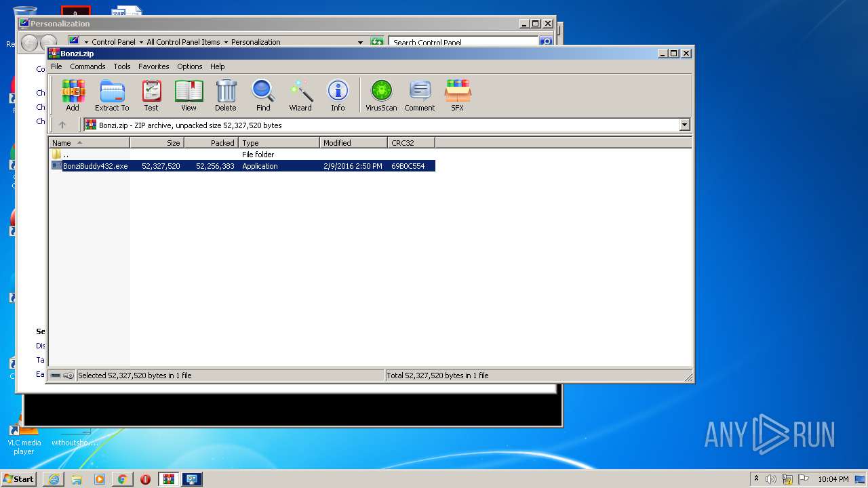Screen dimensions: 868x488
Task: Sort list by Type column header
Action: click(279, 143)
